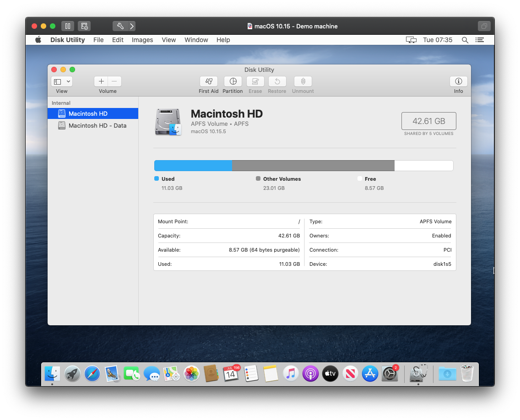The height and width of the screenshot is (420, 520).
Task: Open the Edit menu
Action: pyautogui.click(x=118, y=40)
